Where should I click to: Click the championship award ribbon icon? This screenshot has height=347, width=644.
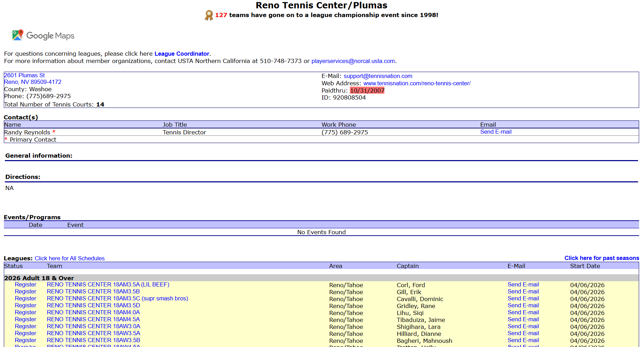(x=208, y=15)
